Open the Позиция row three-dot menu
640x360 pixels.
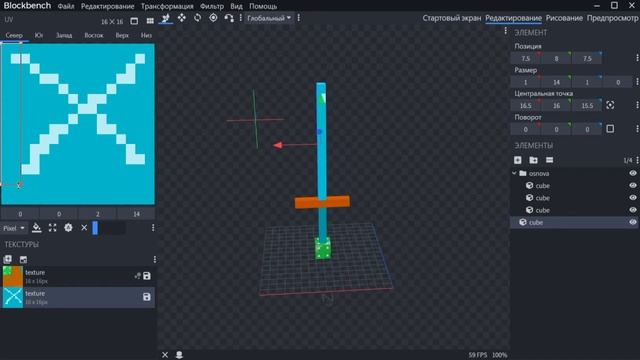637,58
